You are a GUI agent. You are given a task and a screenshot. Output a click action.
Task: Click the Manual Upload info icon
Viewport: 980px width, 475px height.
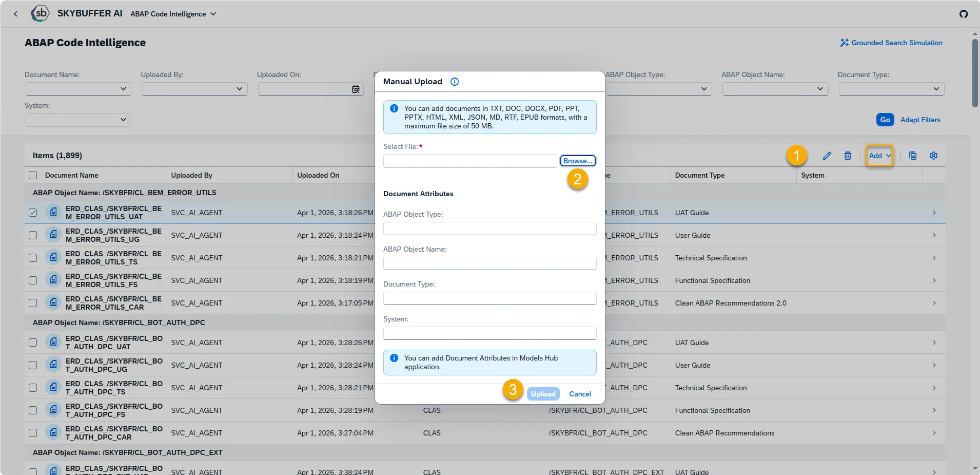455,82
